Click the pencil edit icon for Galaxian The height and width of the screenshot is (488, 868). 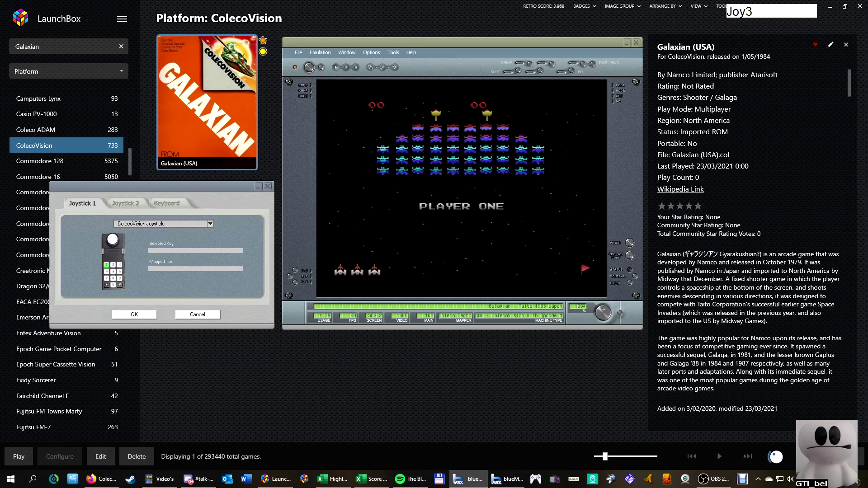tap(830, 45)
